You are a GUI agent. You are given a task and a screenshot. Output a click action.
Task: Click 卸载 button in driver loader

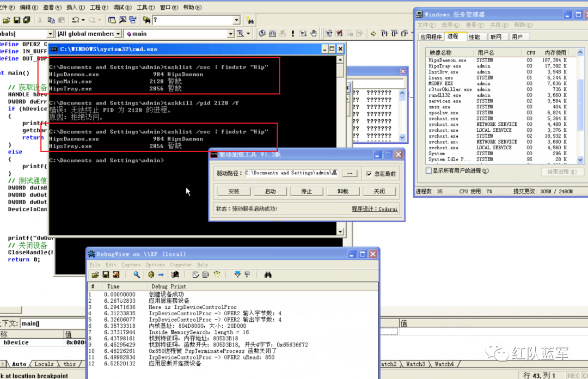343,191
